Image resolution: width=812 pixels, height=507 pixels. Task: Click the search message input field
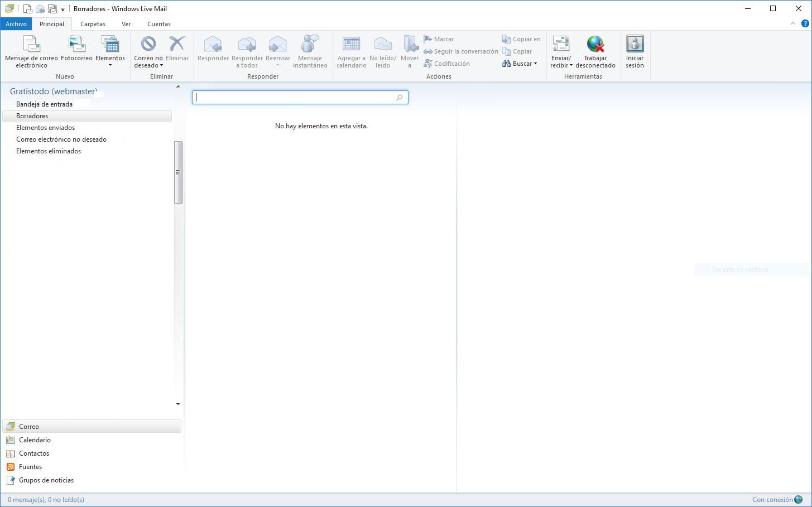pyautogui.click(x=300, y=97)
